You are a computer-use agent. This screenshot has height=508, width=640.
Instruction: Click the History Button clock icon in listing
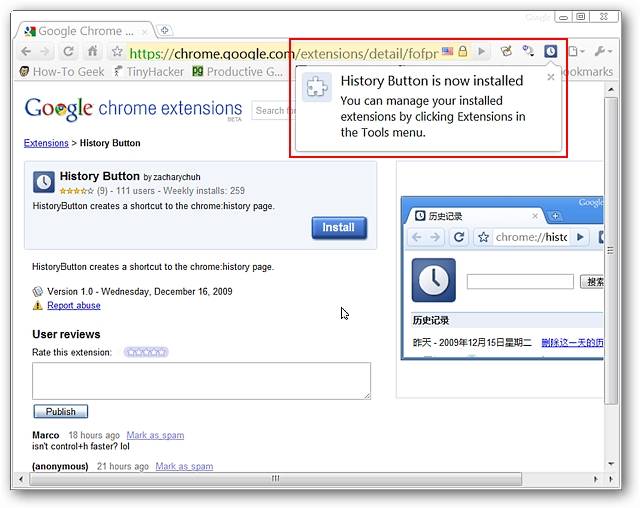pos(44,182)
